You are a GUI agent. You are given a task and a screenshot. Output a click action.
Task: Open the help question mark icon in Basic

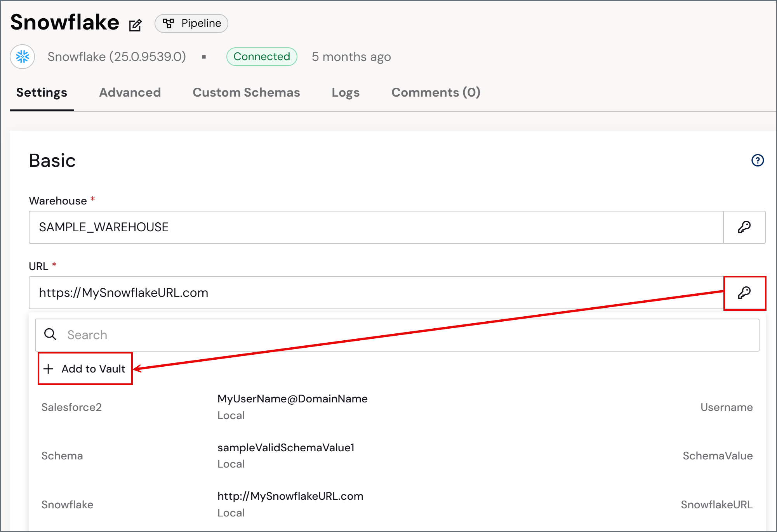[x=758, y=160]
